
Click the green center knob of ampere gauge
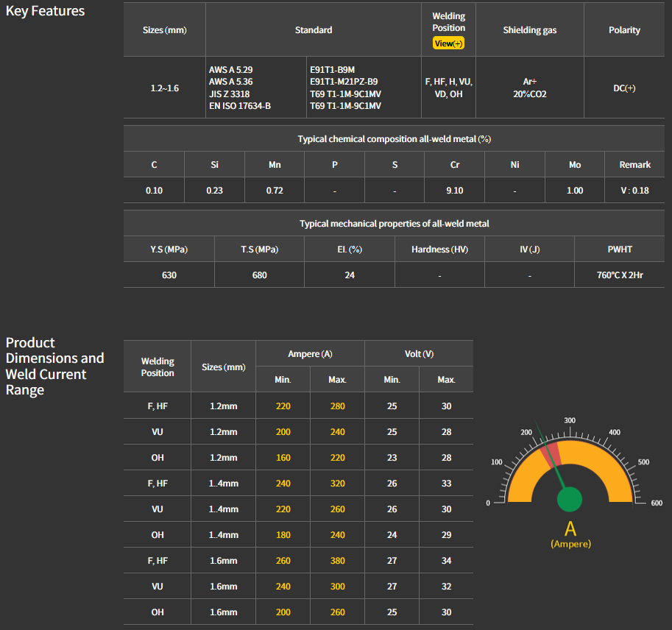[x=569, y=498]
